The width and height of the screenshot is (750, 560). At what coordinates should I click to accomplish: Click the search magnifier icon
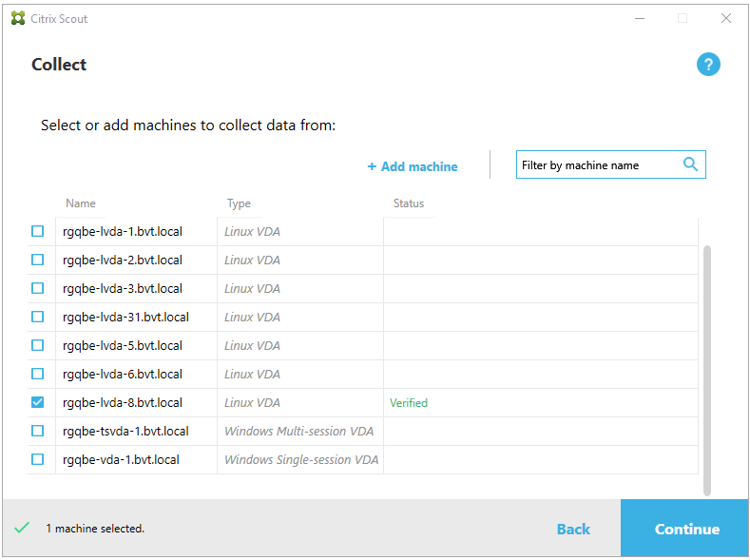(691, 164)
